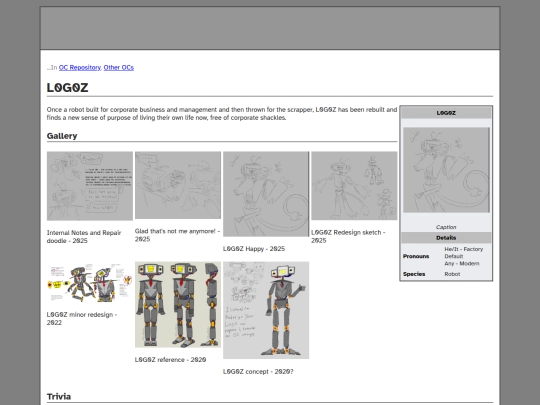Open the L0G0Z minor redesign thumbnail
This screenshot has height=405, width=540.
90,282
